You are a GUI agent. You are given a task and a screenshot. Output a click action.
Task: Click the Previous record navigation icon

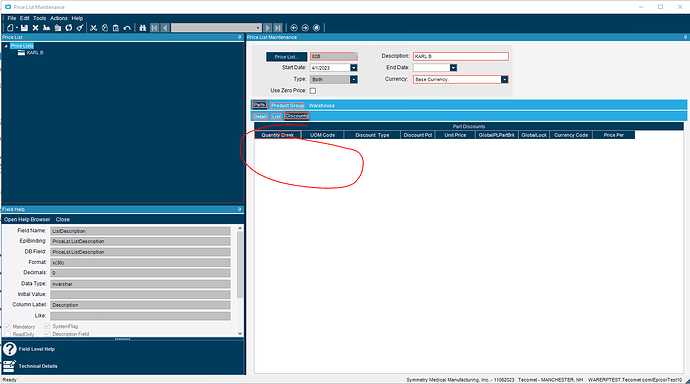point(165,28)
